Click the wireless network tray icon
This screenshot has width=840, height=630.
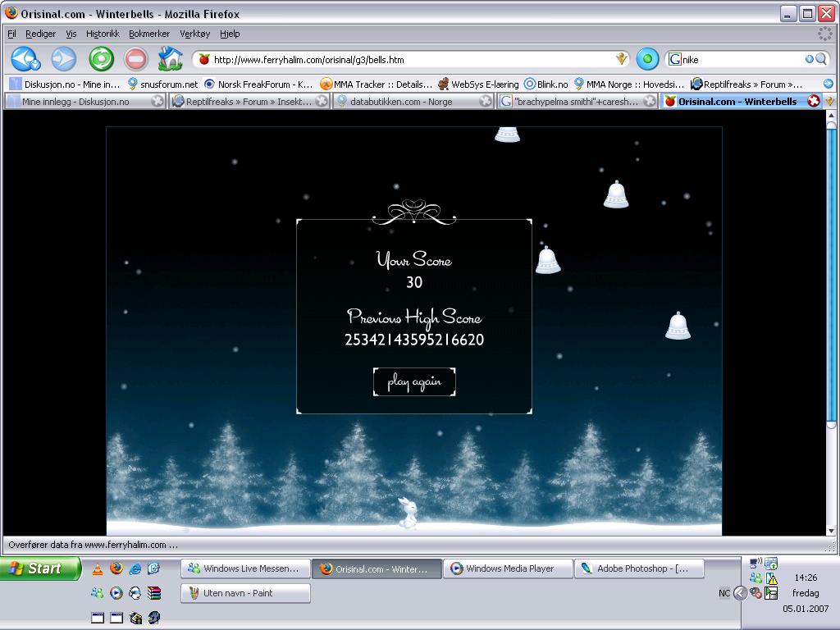pos(756,563)
